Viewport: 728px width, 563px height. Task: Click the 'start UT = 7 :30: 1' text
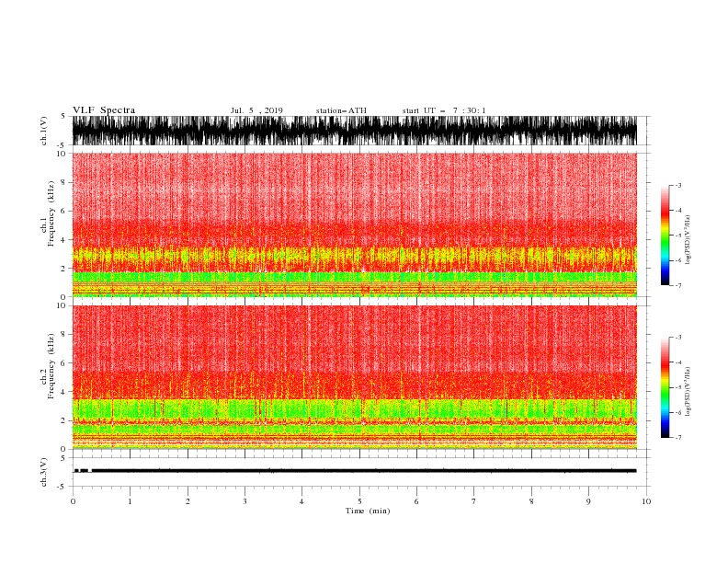(444, 110)
